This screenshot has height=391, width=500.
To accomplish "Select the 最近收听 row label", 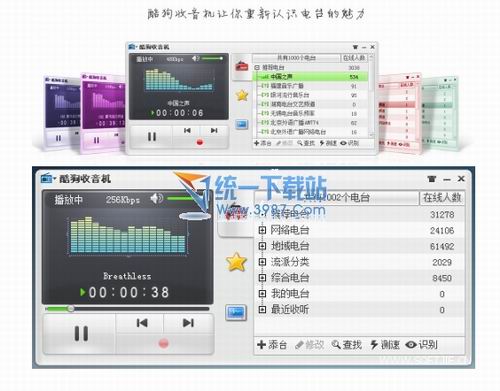I will (290, 310).
